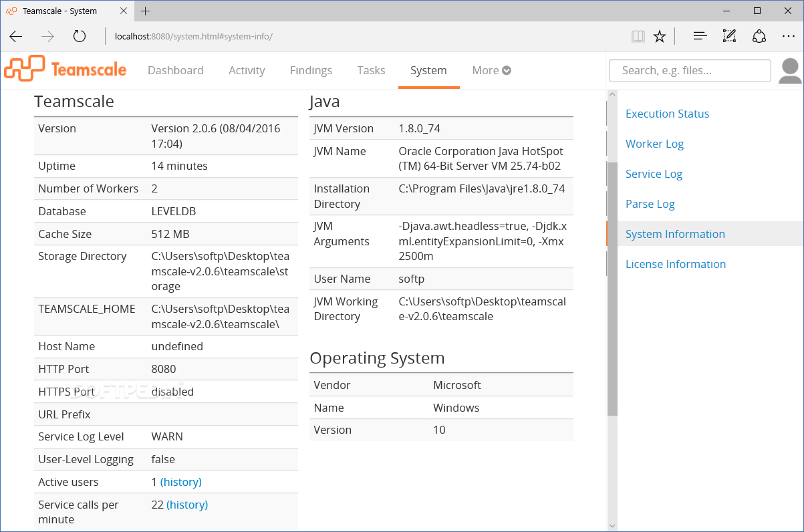Select System Information in the sidebar

pos(675,234)
